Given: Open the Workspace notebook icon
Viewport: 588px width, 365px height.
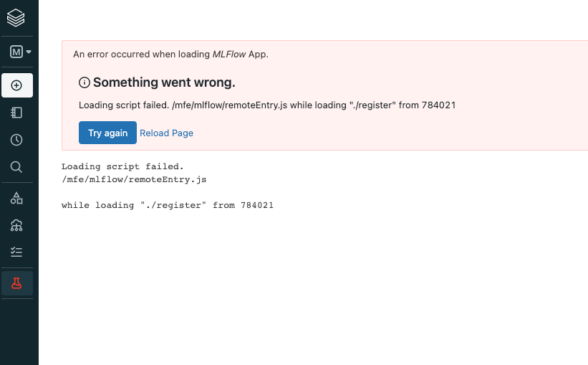Looking at the screenshot, I should pos(17,113).
